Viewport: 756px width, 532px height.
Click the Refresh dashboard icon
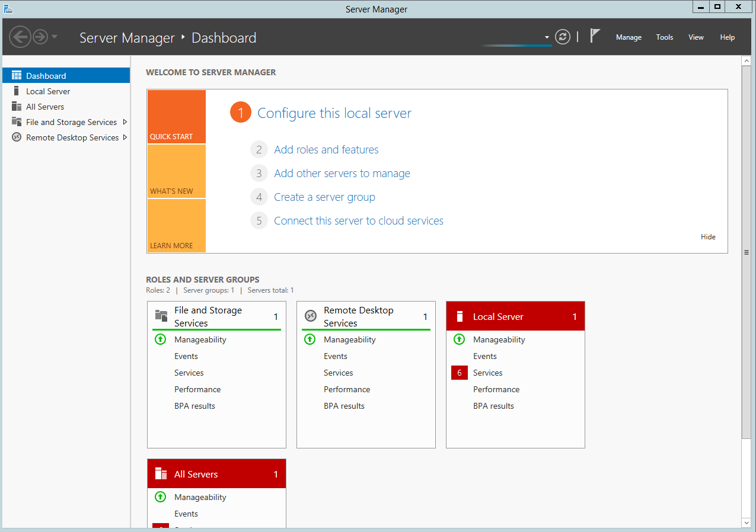562,37
